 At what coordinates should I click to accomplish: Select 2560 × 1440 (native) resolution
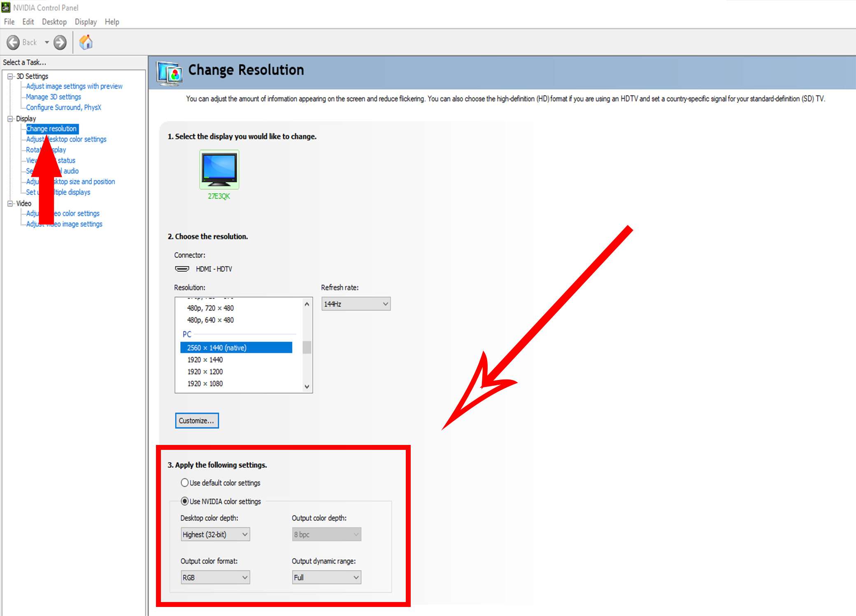(x=236, y=348)
